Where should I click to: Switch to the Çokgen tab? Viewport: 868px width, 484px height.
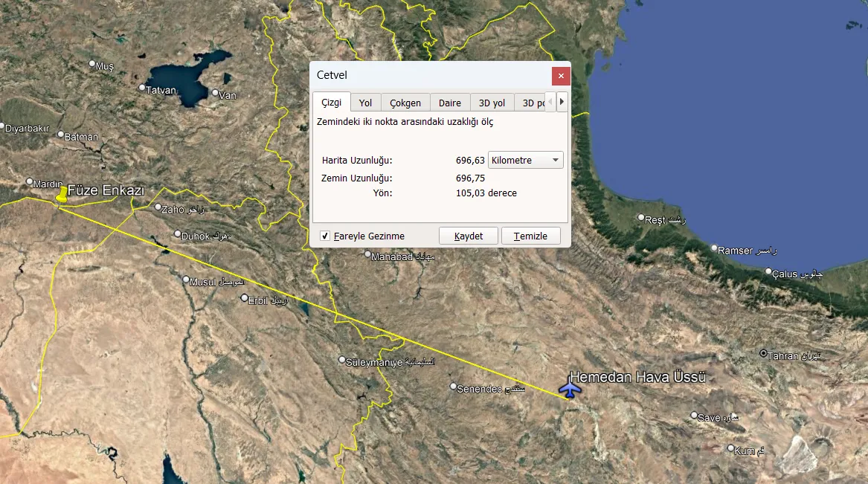pyautogui.click(x=405, y=103)
